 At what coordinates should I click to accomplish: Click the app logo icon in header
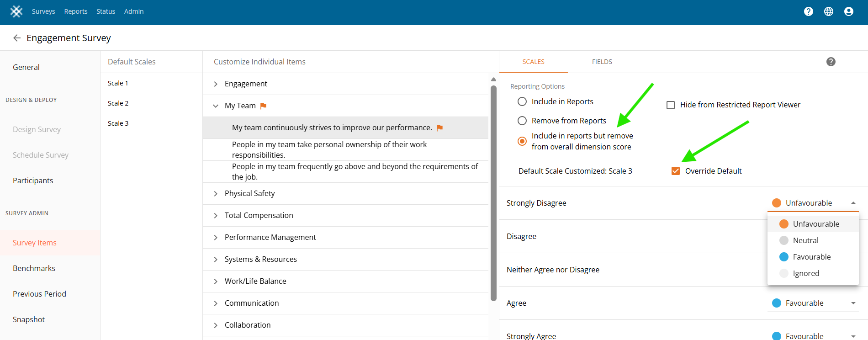pos(16,11)
